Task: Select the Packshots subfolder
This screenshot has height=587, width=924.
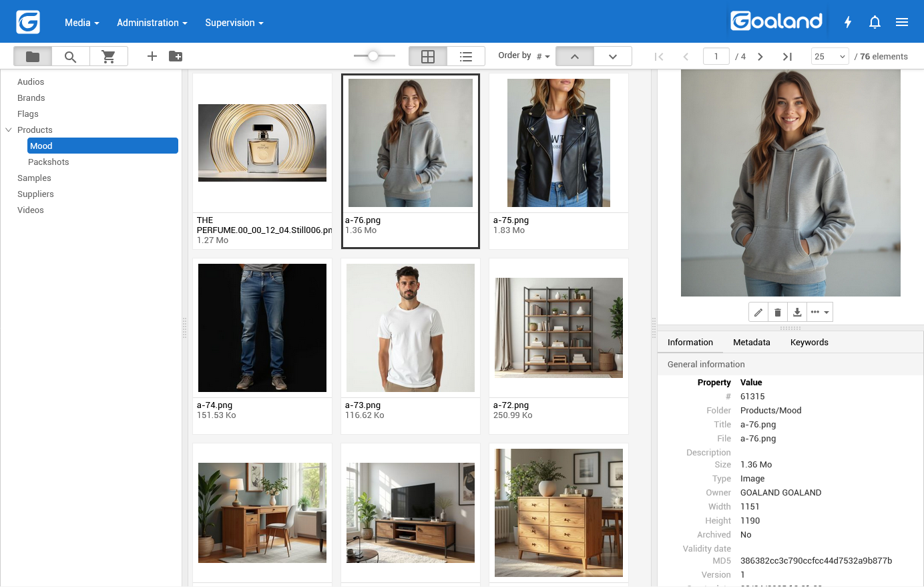Action: [49, 162]
